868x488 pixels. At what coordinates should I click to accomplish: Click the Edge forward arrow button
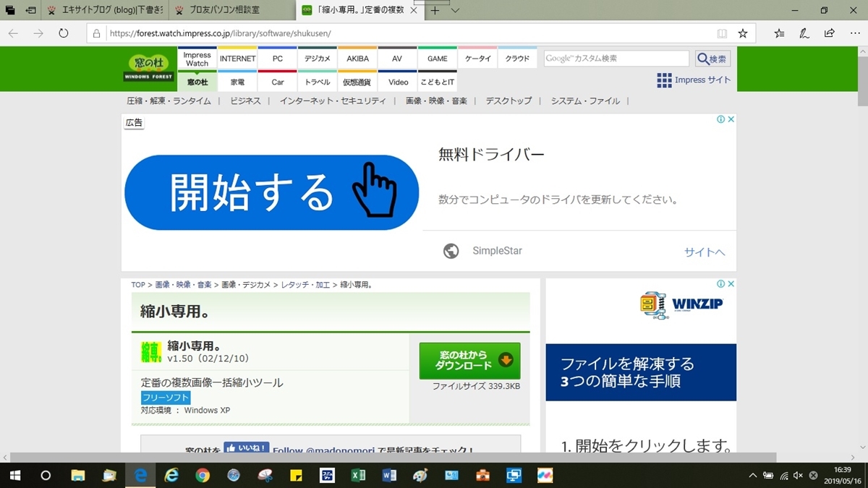[x=38, y=33]
